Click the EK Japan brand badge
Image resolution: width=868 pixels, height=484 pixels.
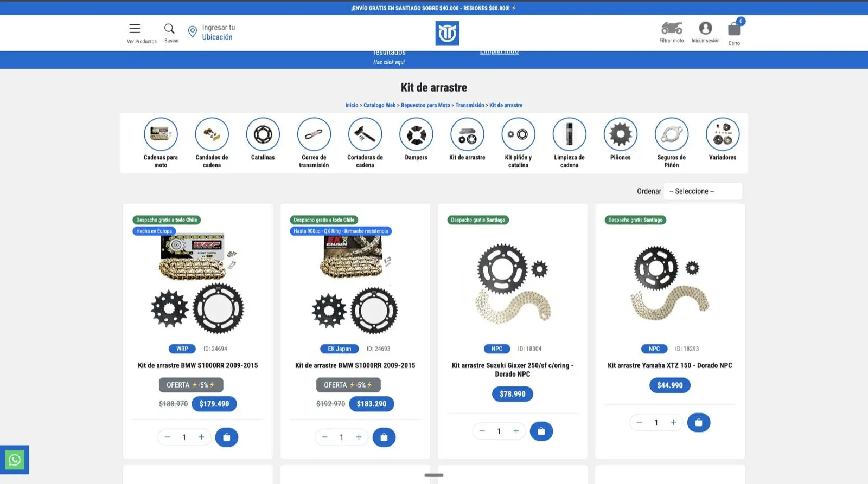click(x=340, y=349)
